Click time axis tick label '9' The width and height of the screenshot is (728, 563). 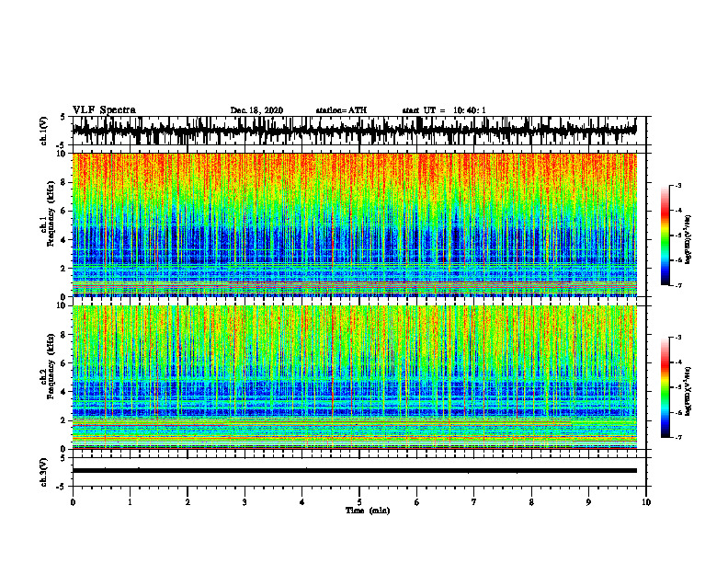(x=588, y=502)
